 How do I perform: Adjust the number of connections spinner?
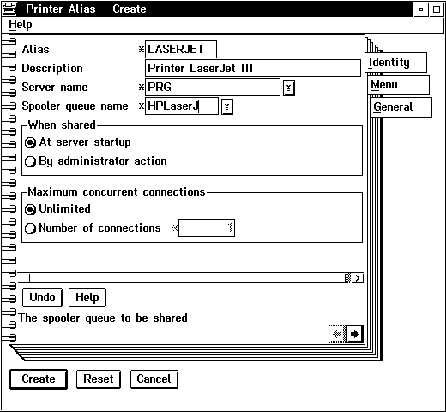point(230,228)
